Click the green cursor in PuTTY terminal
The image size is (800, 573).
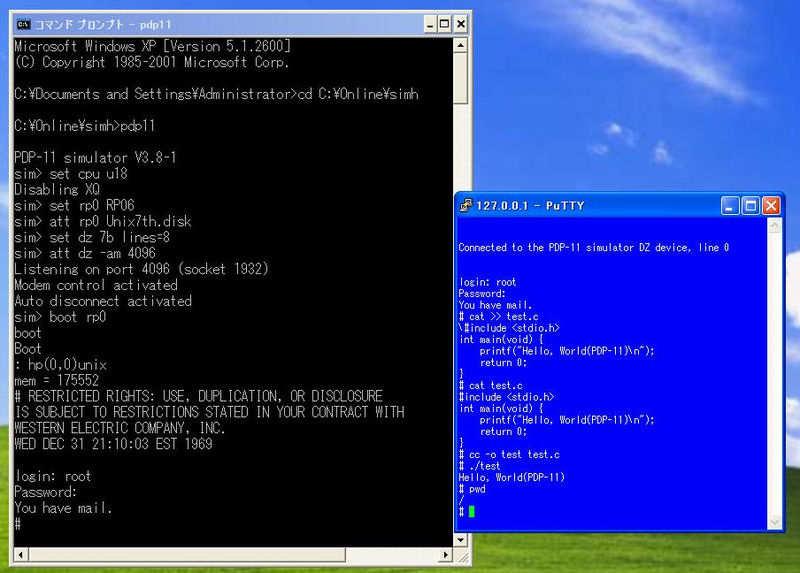471,511
